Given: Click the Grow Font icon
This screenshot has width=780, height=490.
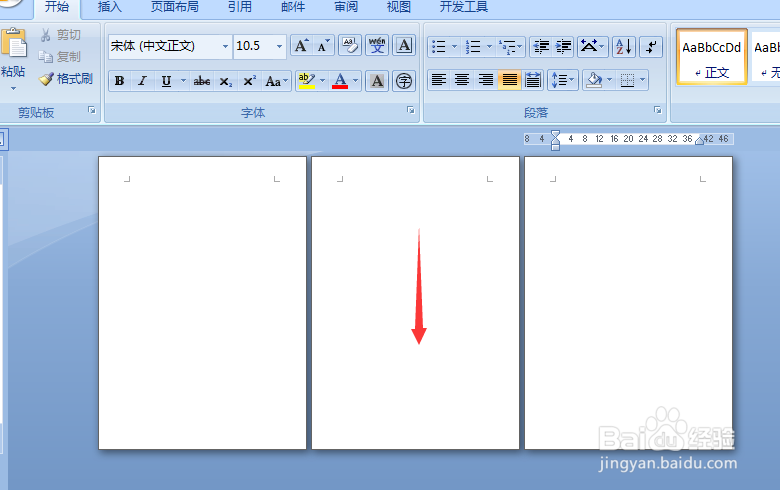Looking at the screenshot, I should (301, 46).
